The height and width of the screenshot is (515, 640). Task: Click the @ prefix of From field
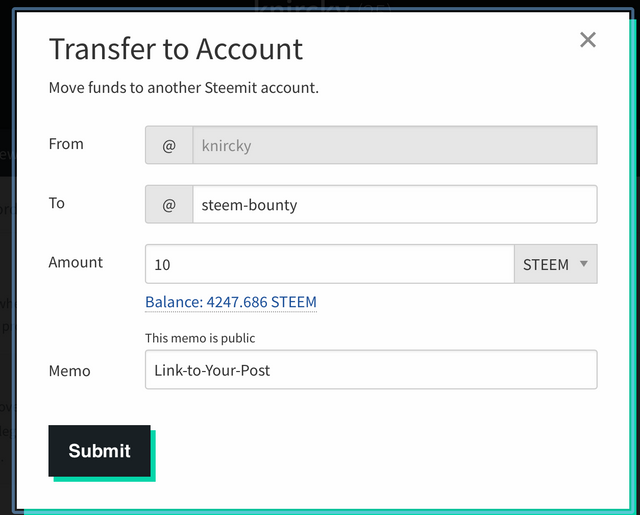[x=169, y=145]
